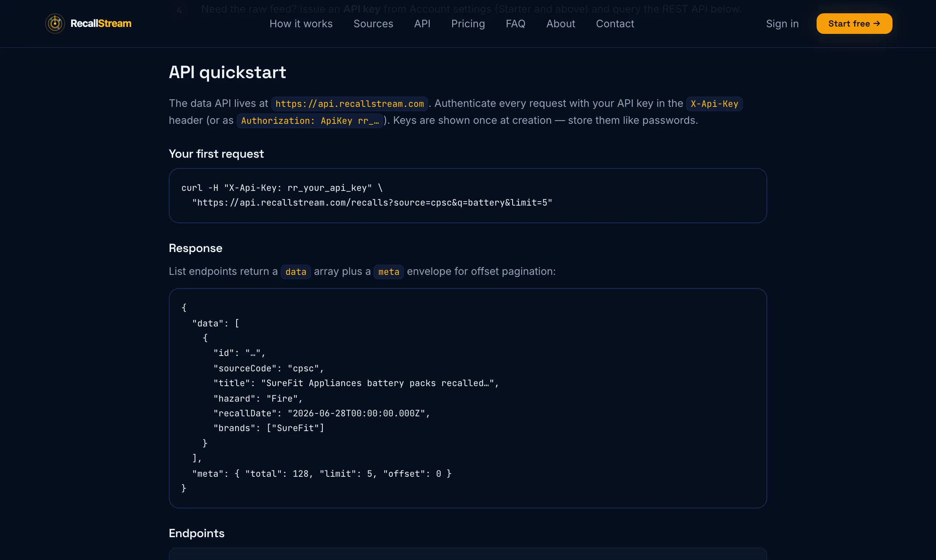
Task: Click the "id": "…" JSON line
Action: [240, 353]
